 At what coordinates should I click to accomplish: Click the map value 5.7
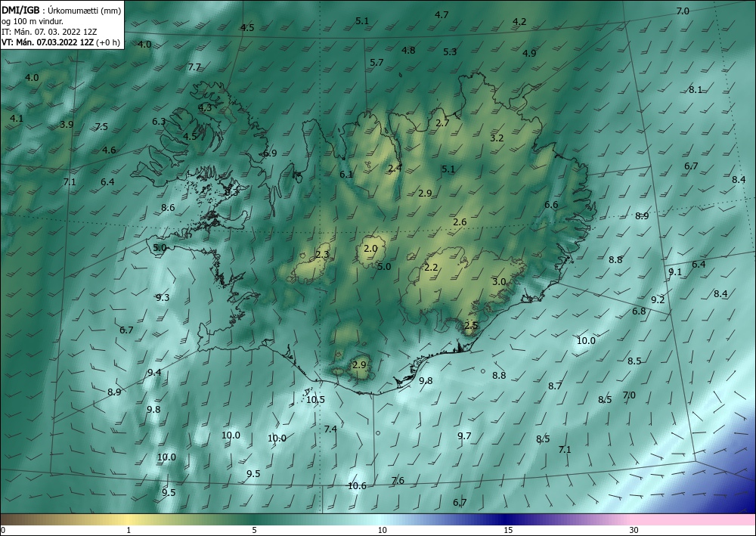pyautogui.click(x=376, y=63)
